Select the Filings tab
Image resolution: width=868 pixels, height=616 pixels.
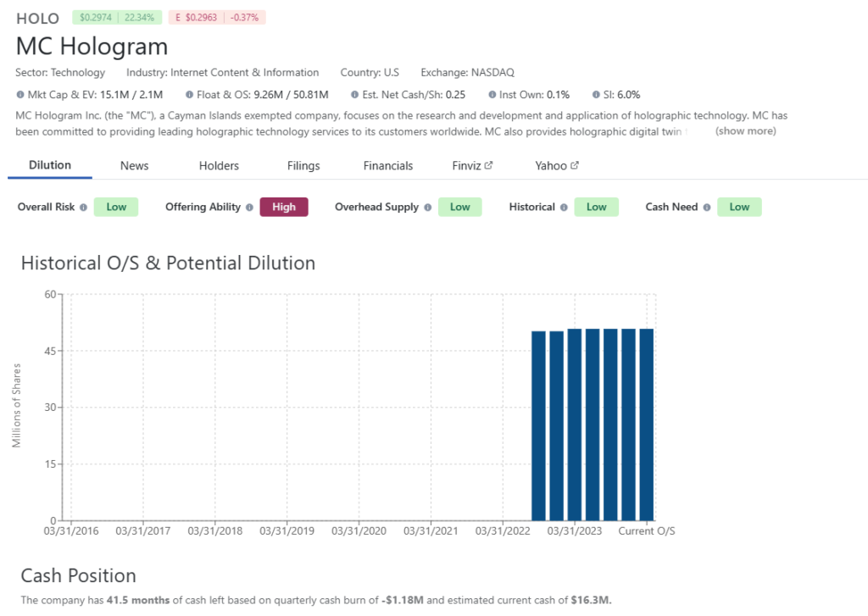coord(303,165)
